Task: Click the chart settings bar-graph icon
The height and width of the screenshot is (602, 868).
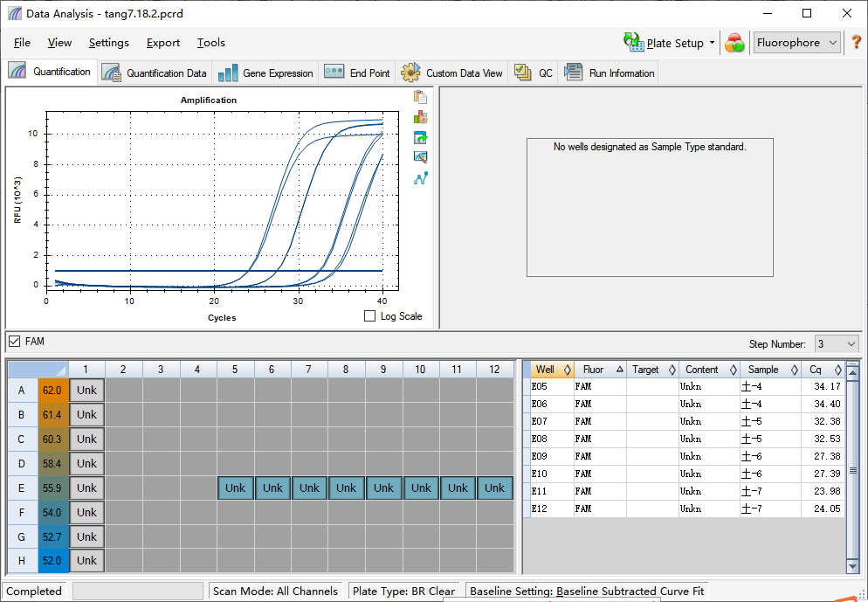Action: pyautogui.click(x=420, y=117)
